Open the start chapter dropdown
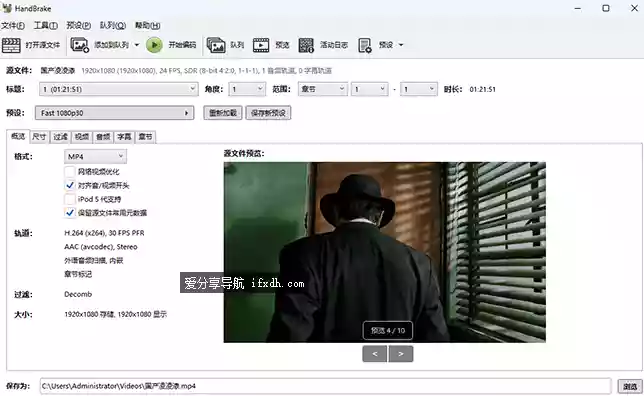This screenshot has height=396, width=644. (369, 89)
